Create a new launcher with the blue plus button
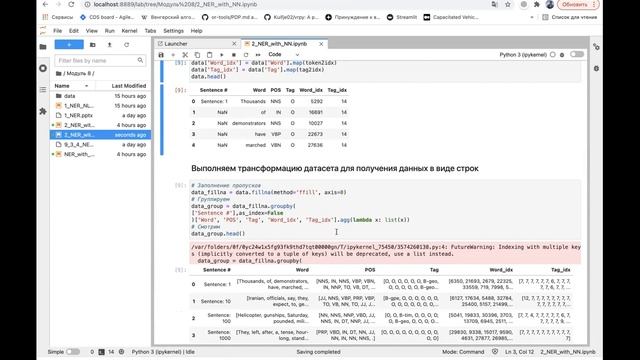Image resolution: width=640 pixels, height=360 pixels. click(x=69, y=44)
